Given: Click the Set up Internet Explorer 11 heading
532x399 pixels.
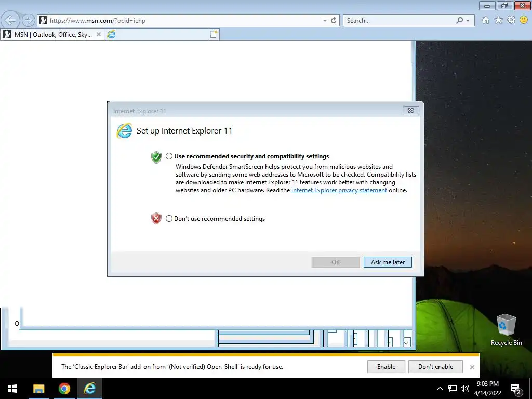Looking at the screenshot, I should click(184, 131).
